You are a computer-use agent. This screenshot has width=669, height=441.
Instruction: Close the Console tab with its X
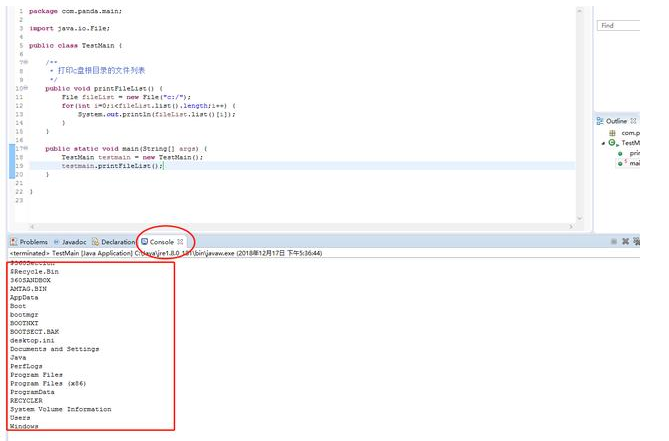pos(181,242)
